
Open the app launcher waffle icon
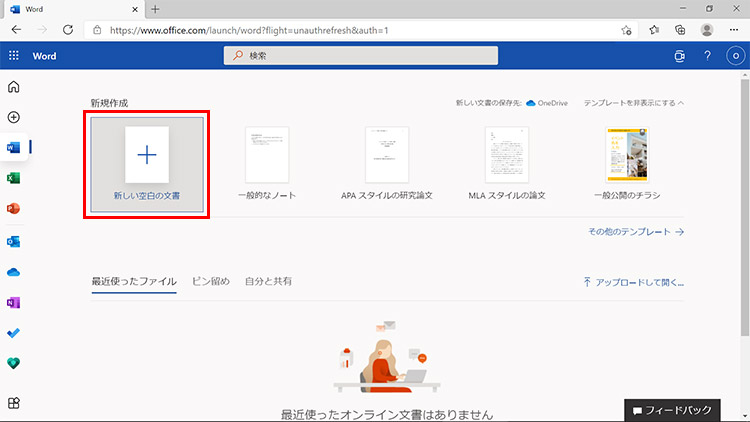pyautogui.click(x=14, y=56)
